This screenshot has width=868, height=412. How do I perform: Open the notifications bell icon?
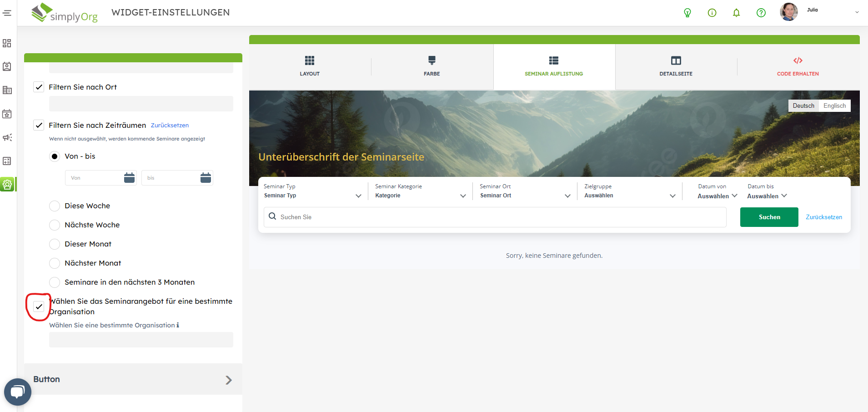pos(736,13)
